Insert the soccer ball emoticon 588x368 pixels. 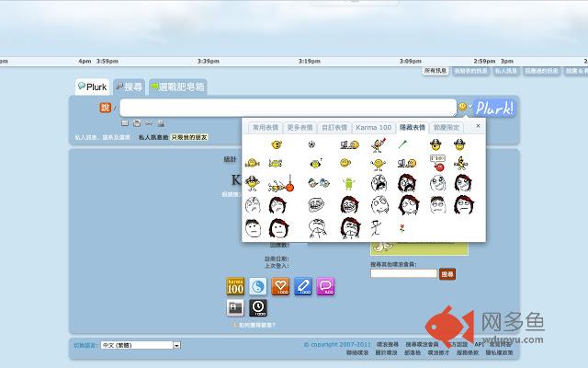tap(311, 144)
